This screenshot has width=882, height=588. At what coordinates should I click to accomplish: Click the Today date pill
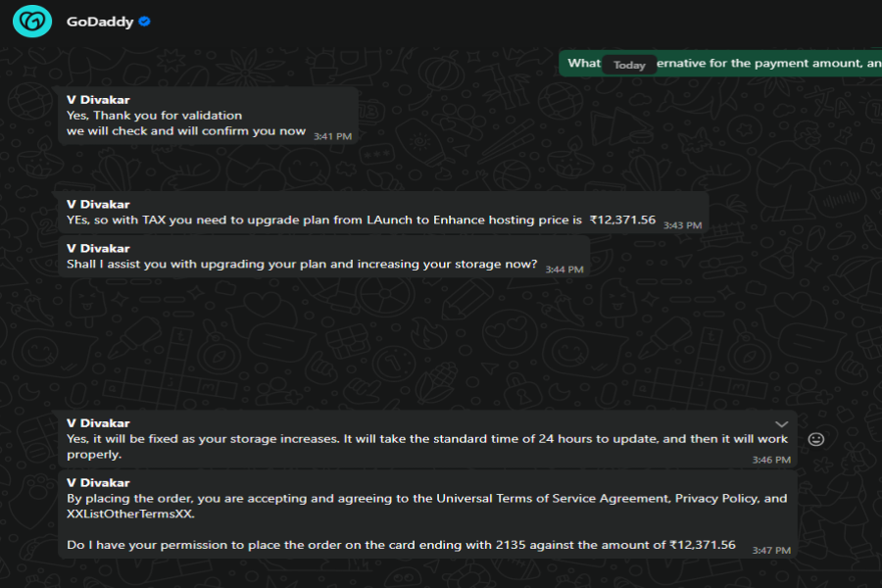pos(629,65)
